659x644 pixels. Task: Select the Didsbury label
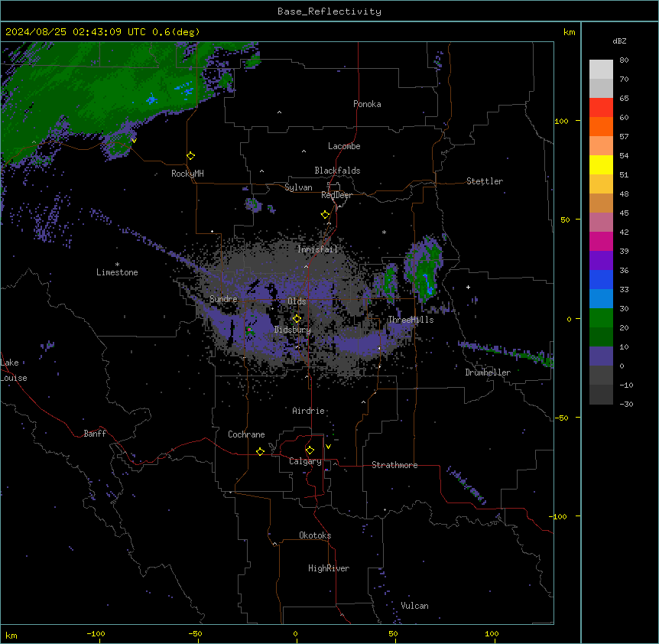tap(293, 330)
